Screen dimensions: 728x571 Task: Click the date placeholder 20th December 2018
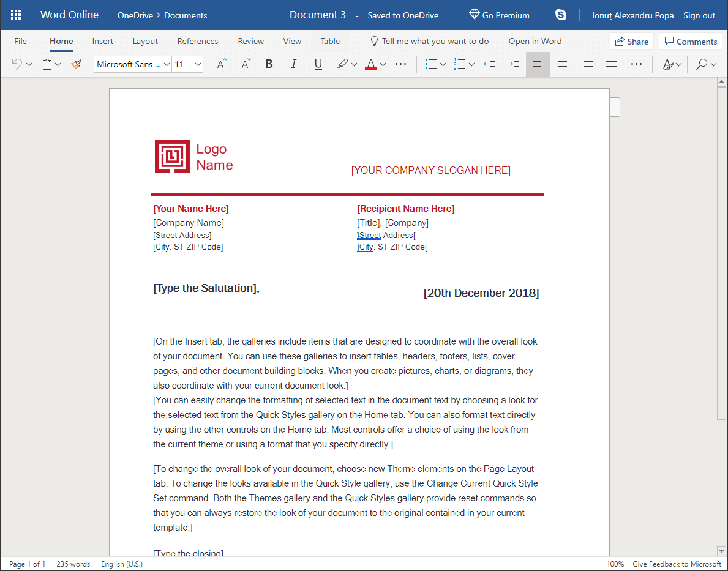[x=481, y=293]
